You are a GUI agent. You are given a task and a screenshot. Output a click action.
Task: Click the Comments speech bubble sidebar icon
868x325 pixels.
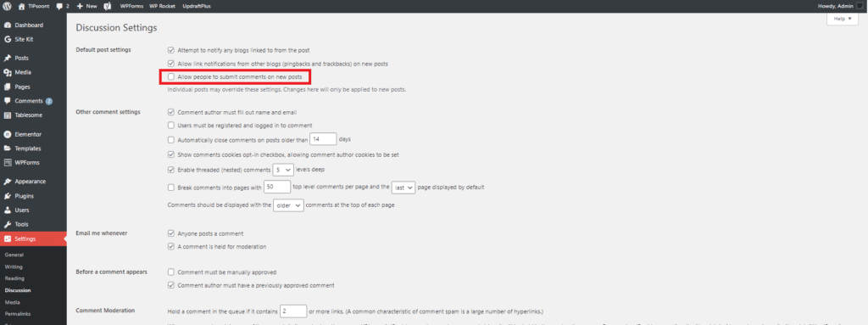7,102
